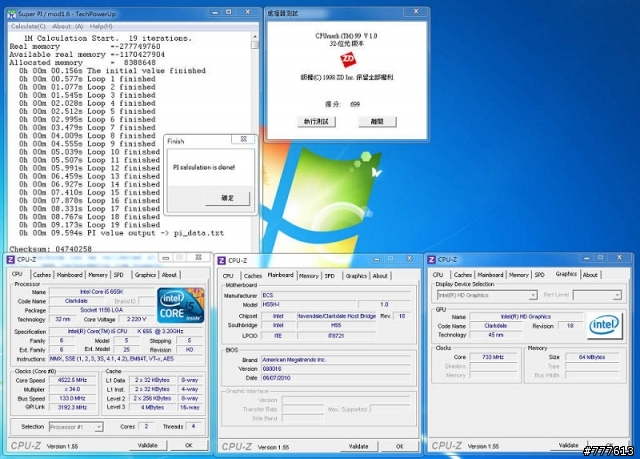Viewport: 640px width, 459px height.
Task: Click Validate in middle CPU-Z window
Action: point(359,446)
